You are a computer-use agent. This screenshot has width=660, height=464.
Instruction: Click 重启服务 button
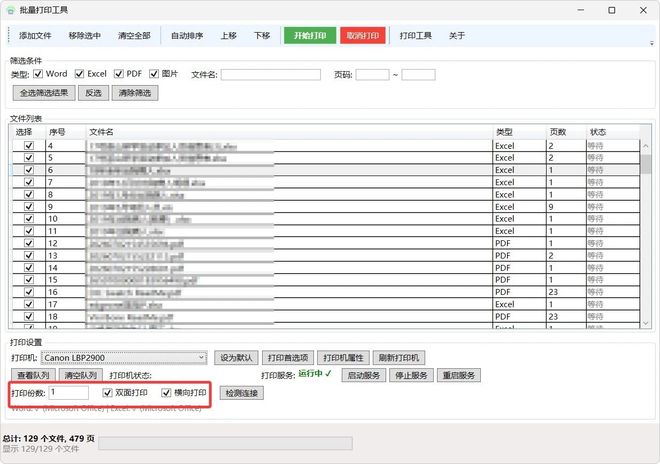[x=458, y=375]
